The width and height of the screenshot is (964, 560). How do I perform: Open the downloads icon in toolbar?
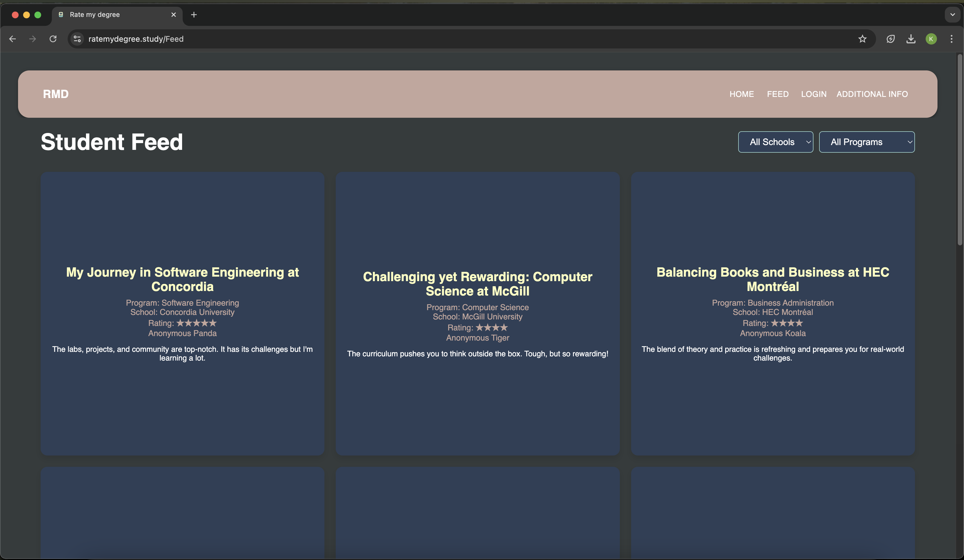[911, 39]
